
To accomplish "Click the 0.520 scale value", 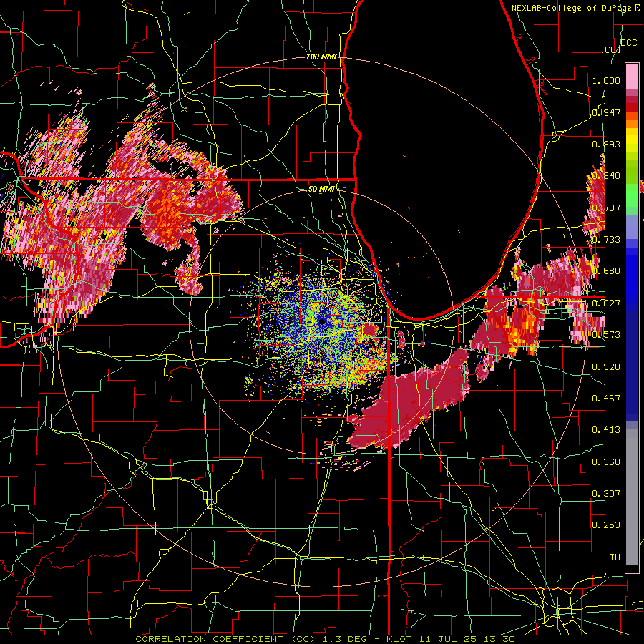I will (606, 367).
